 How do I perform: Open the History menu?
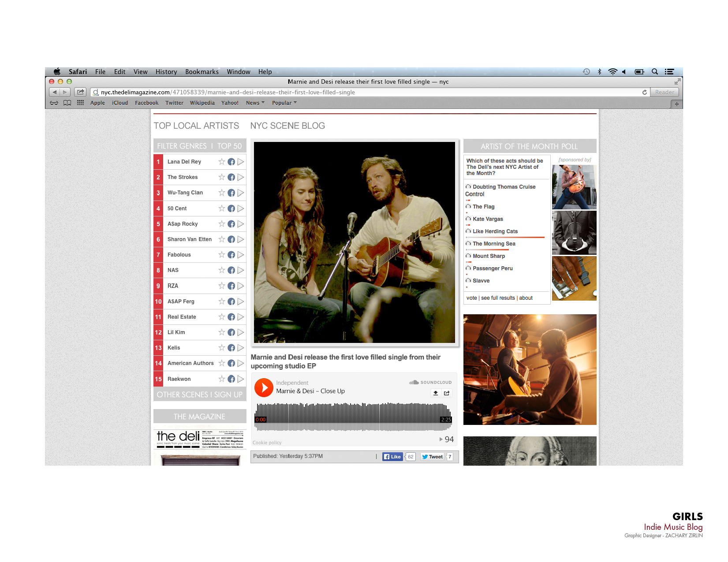tap(166, 71)
